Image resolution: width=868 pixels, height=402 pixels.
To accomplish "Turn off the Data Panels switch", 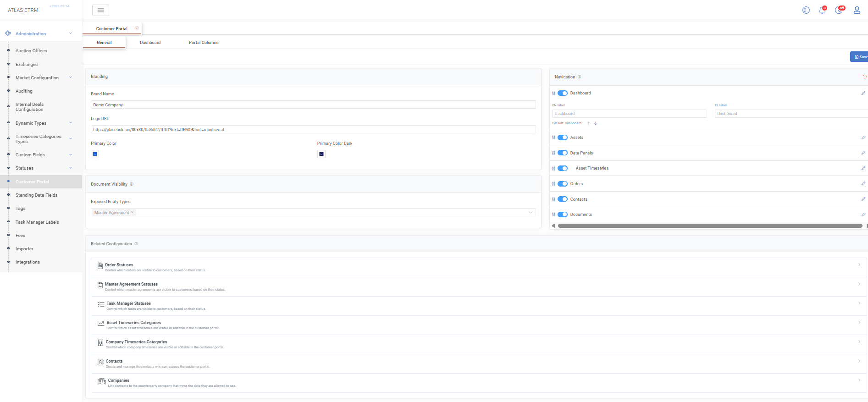I will click(x=563, y=153).
